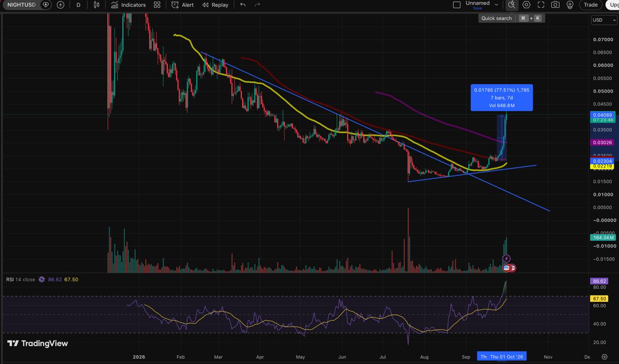Open the indicator templates grid icon

click(157, 5)
